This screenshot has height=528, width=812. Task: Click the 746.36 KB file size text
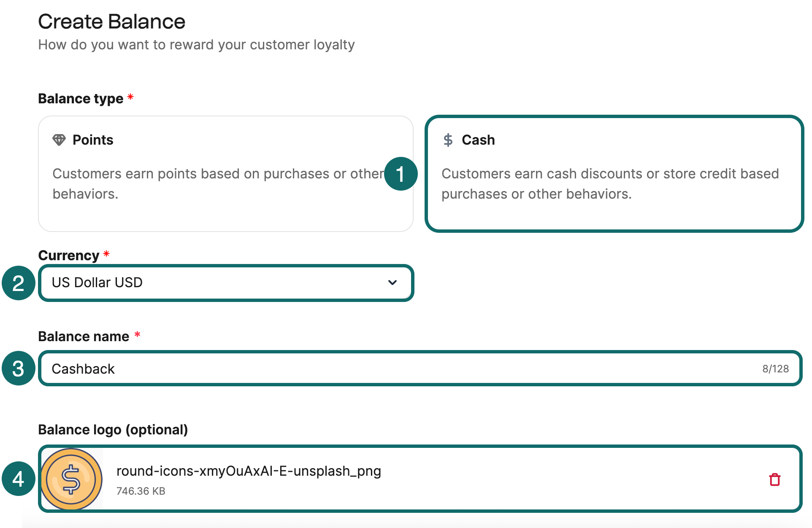141,490
